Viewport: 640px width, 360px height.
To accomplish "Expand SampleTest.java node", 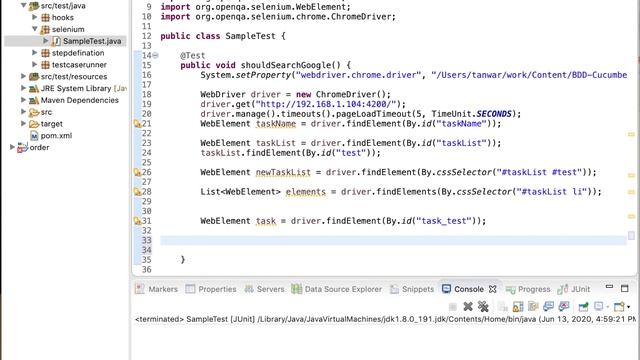I will coord(46,41).
